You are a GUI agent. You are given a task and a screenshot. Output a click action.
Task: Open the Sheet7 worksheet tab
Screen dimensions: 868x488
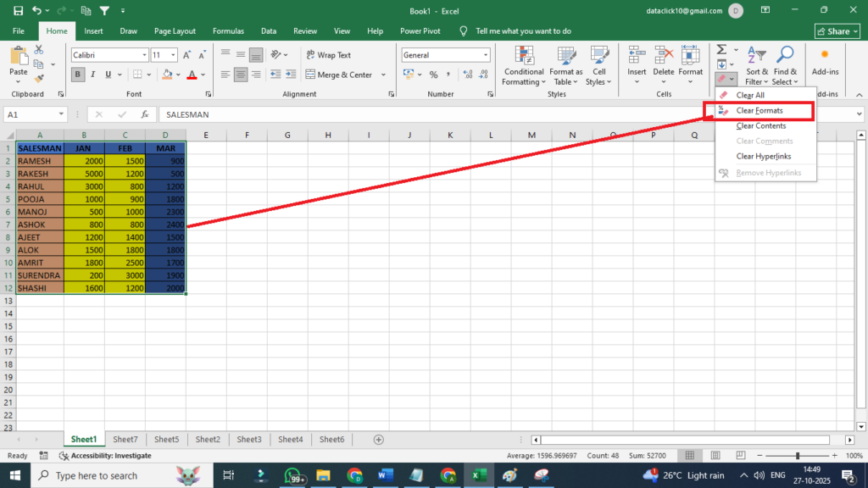[125, 439]
